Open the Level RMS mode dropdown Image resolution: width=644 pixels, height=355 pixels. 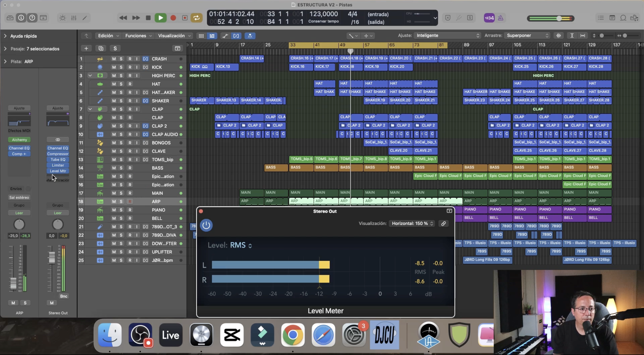pos(241,245)
